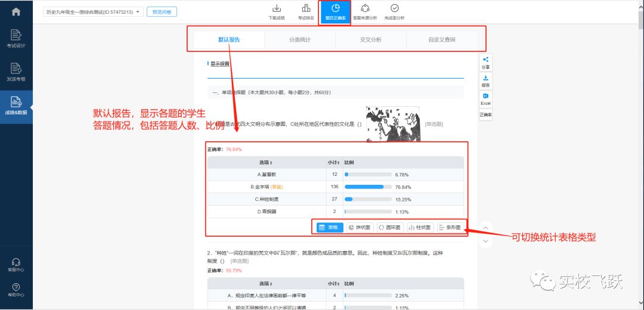Click the map image in question 1
This screenshot has height=310, width=644.
click(x=393, y=123)
